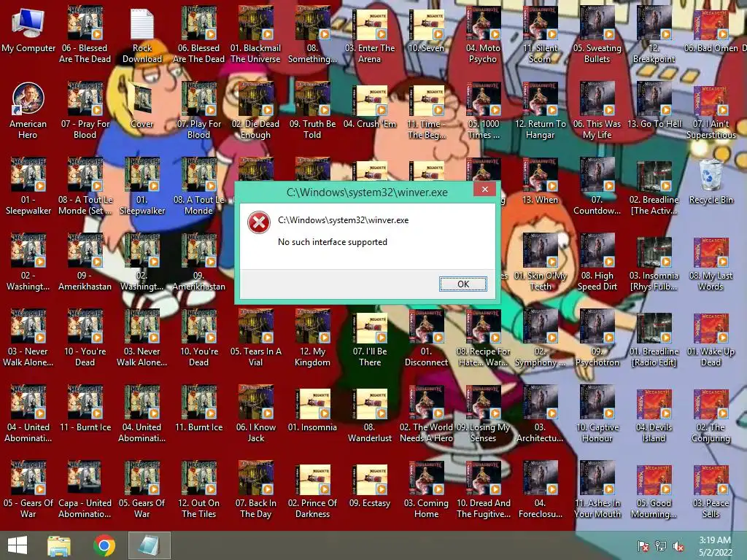Viewport: 747px width, 560px height.
Task: Select the '02. Prince Of Darkness' file
Action: pos(312,490)
